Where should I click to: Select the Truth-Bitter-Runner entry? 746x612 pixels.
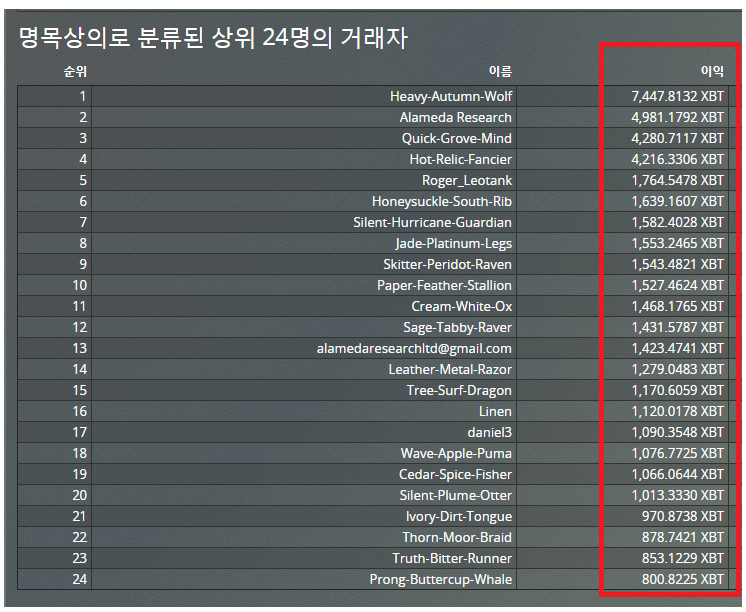click(452, 558)
